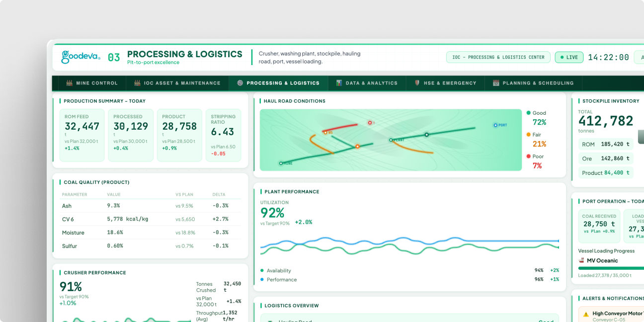Click the ROM 185,420 t stockpile row

pos(606,144)
